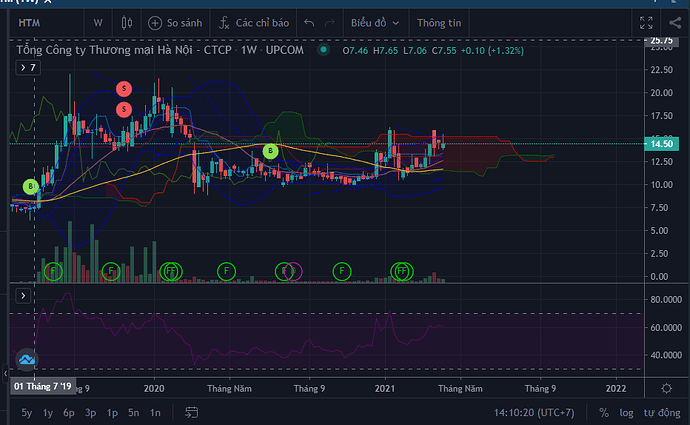Select the 1n time range
The image size is (690, 425).
tap(155, 412)
